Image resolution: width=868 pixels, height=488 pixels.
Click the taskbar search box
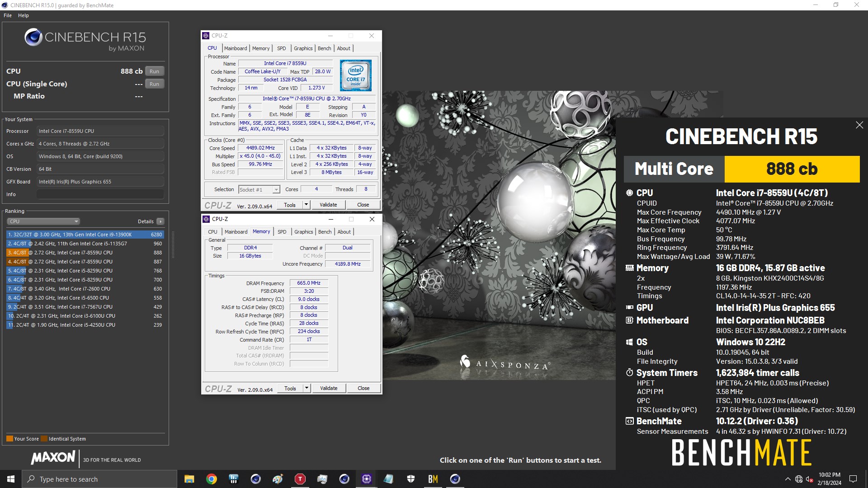point(99,479)
